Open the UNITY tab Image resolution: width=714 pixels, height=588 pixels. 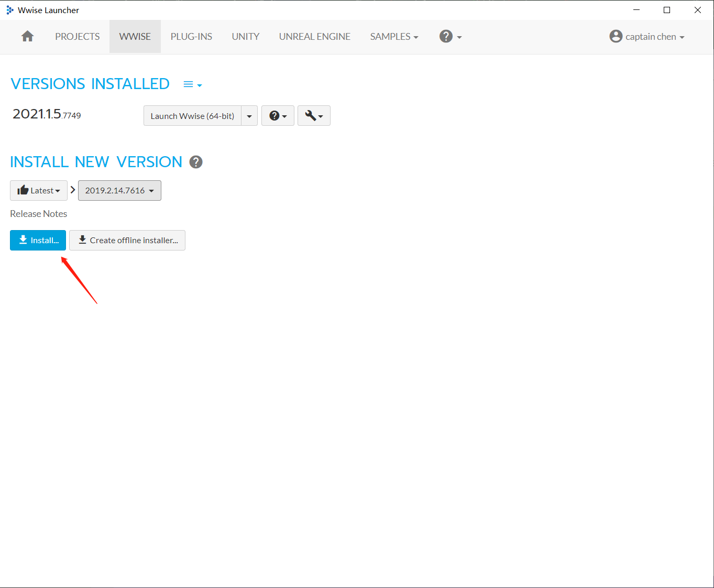(246, 36)
